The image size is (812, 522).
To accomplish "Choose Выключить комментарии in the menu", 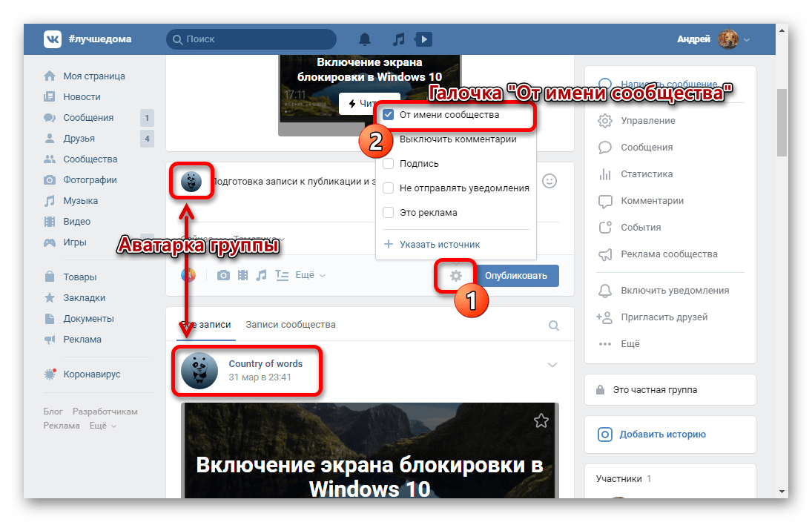I will tap(458, 139).
